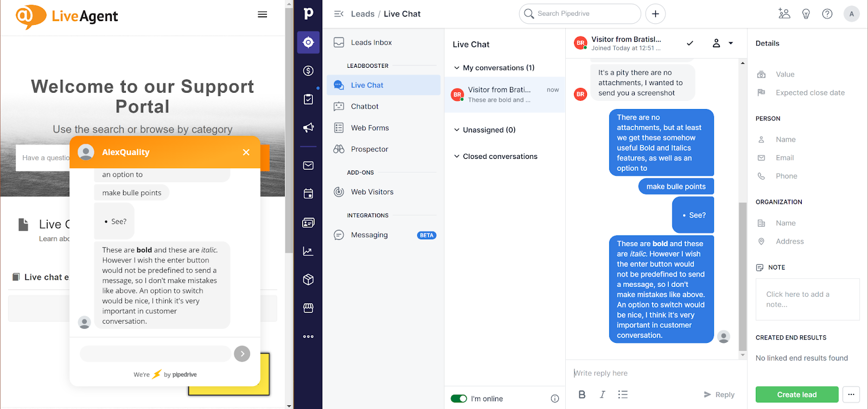The image size is (868, 409).
Task: Click the conversation pane vertical scrollbar
Action: [x=743, y=277]
